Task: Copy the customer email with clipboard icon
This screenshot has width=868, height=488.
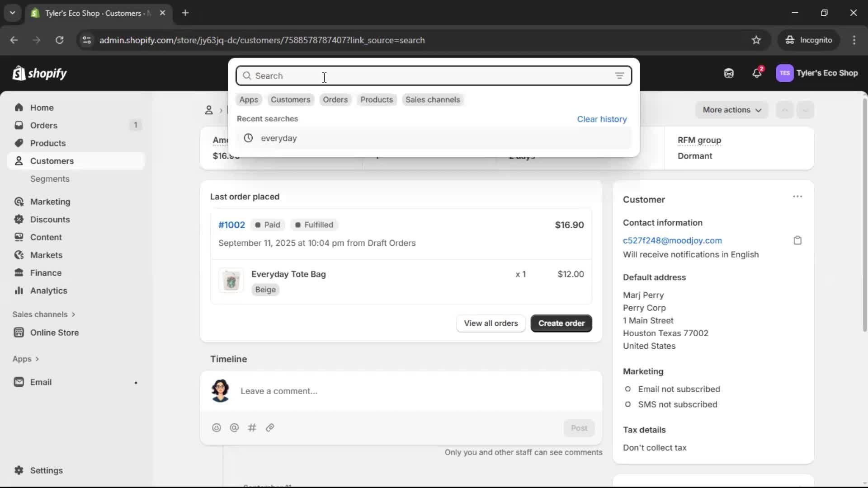Action: (797, 240)
